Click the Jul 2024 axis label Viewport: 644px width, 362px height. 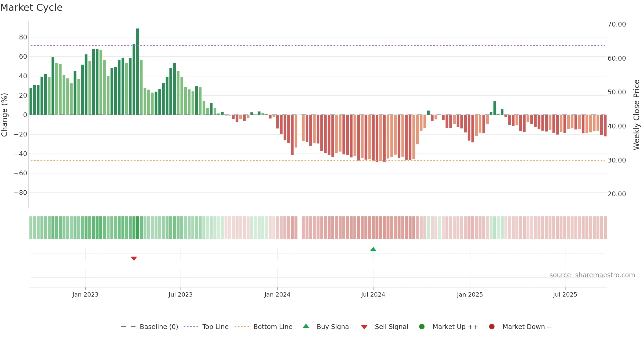pos(373,295)
